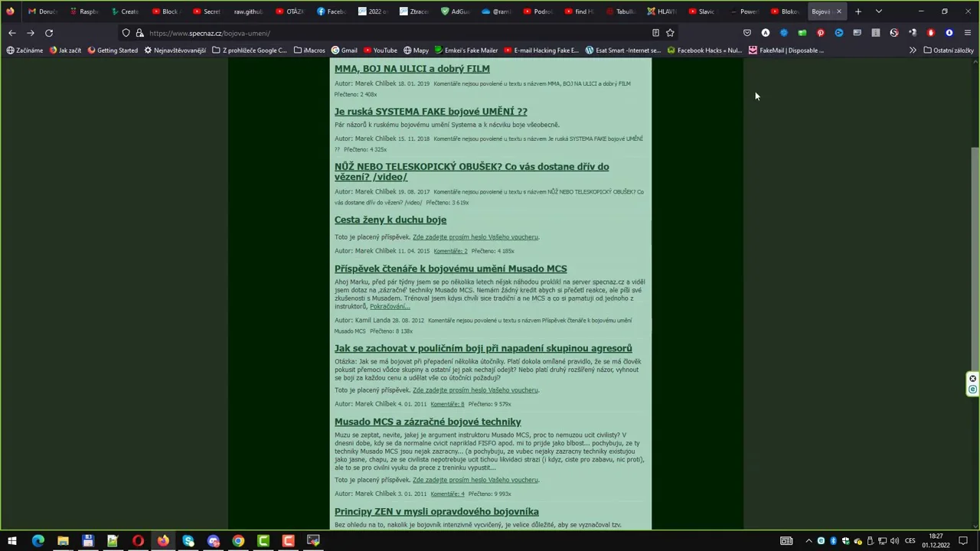Toggle reader view in the address bar

pos(655,33)
